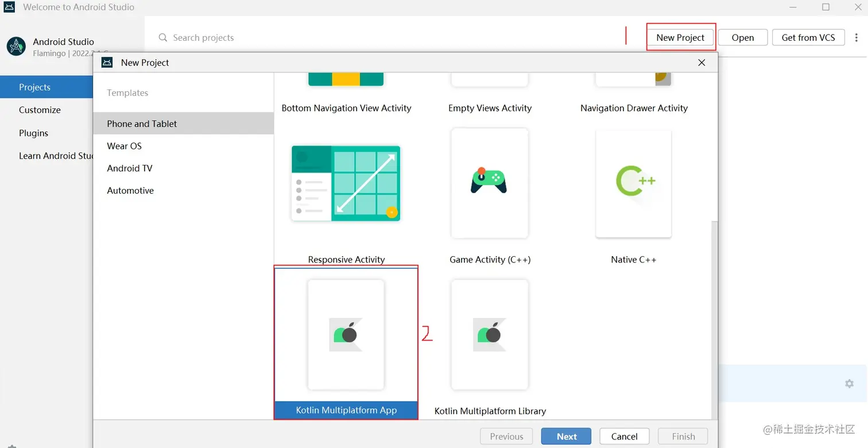Switch to Wear OS templates

(x=184, y=146)
